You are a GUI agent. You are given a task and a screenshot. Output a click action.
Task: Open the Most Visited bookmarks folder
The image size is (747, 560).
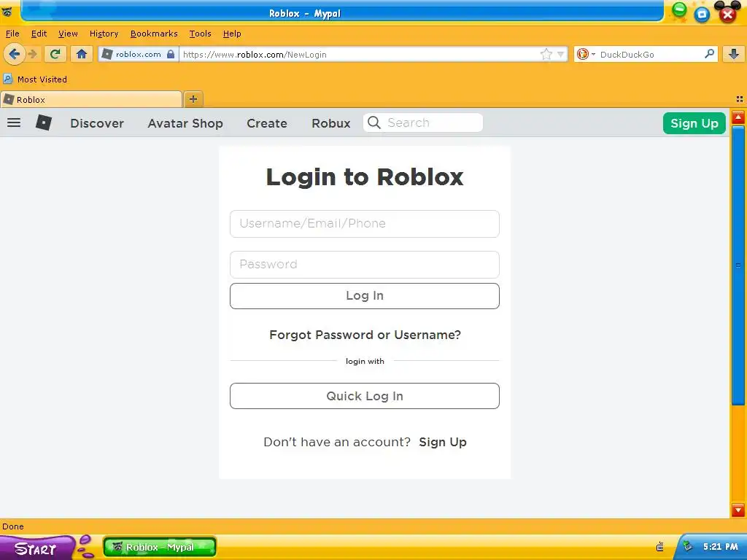[35, 79]
